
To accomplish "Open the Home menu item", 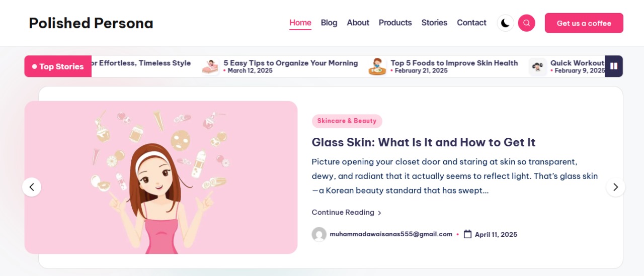I will (300, 23).
